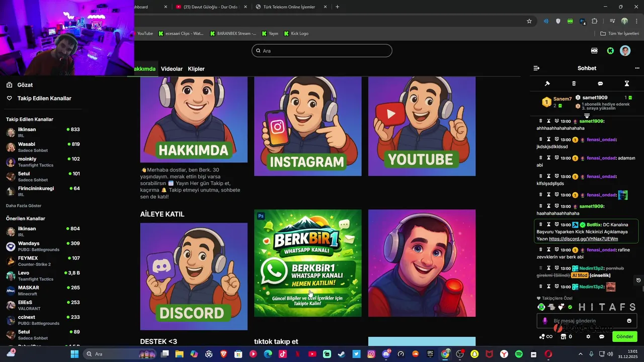Viewport: 644px width, 362px height.
Task: Open EliEeS VALORANT channel
Action: pos(43,305)
